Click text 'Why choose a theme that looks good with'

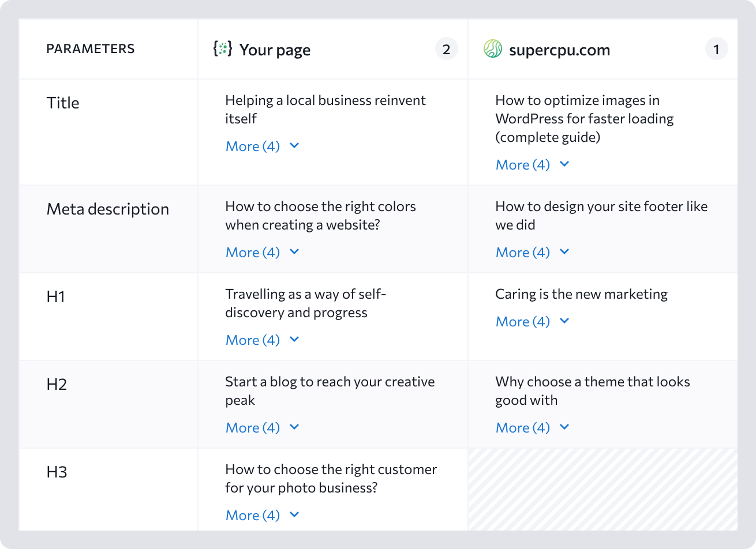click(x=593, y=391)
